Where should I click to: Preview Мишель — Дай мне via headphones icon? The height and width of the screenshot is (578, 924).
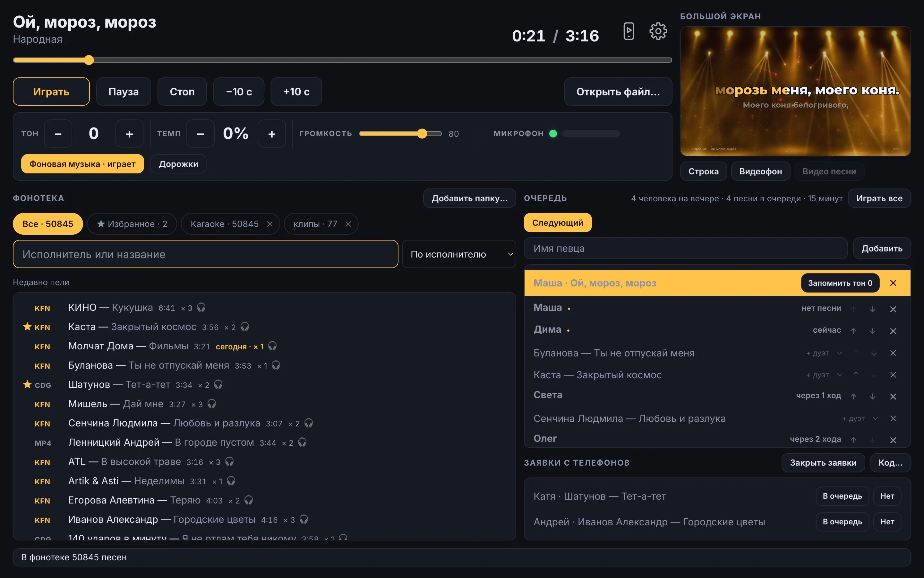(x=212, y=404)
